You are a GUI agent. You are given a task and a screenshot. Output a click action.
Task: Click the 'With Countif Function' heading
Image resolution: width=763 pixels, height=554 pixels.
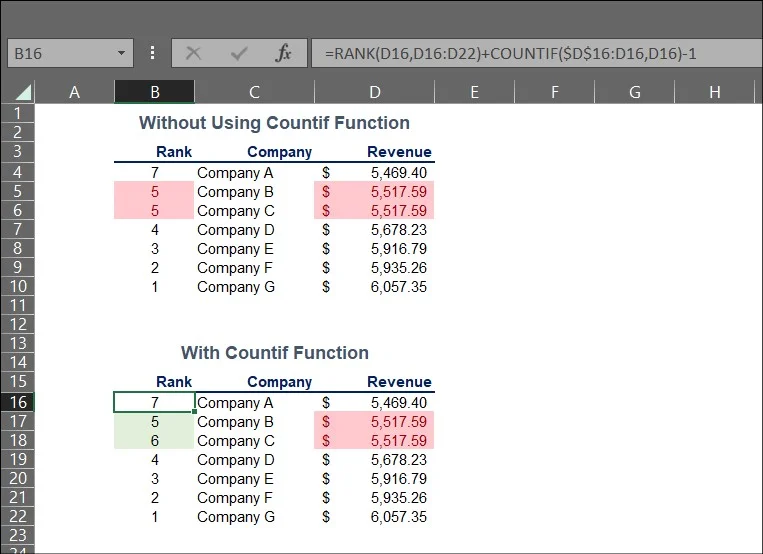(x=274, y=353)
